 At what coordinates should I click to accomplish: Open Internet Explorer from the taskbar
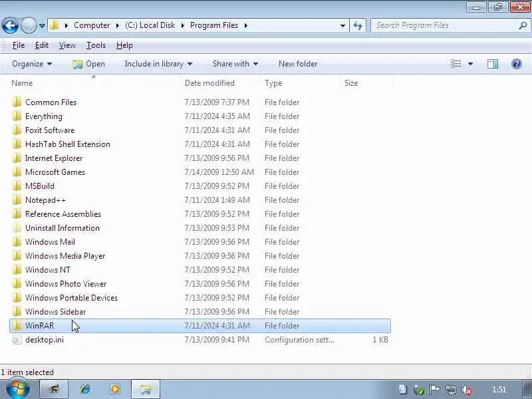tap(85, 389)
